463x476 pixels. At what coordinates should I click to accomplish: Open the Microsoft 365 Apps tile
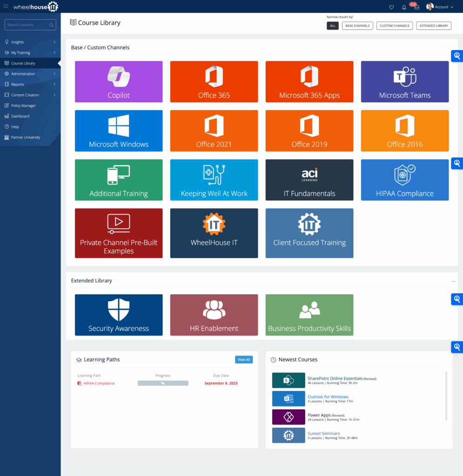[x=309, y=82]
